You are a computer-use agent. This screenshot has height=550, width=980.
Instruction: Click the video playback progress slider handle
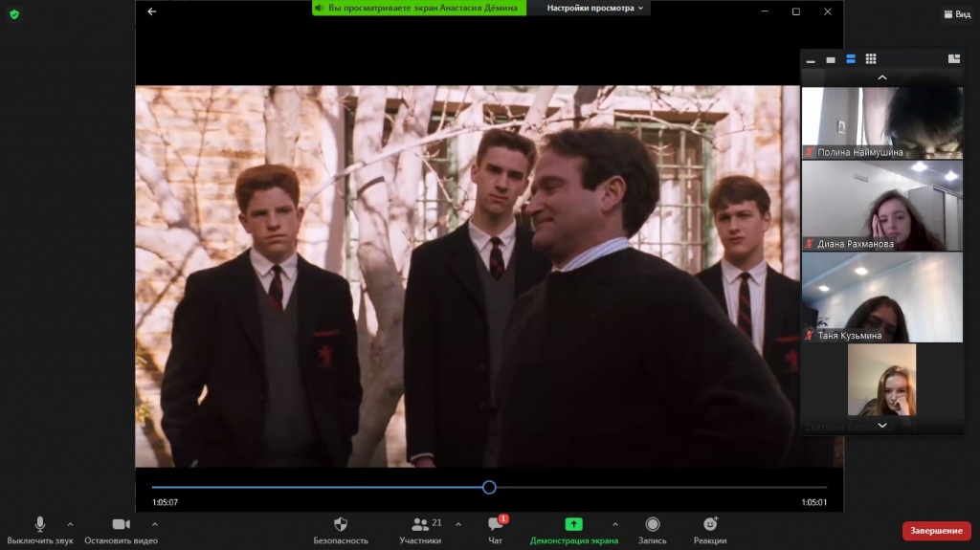(x=489, y=487)
